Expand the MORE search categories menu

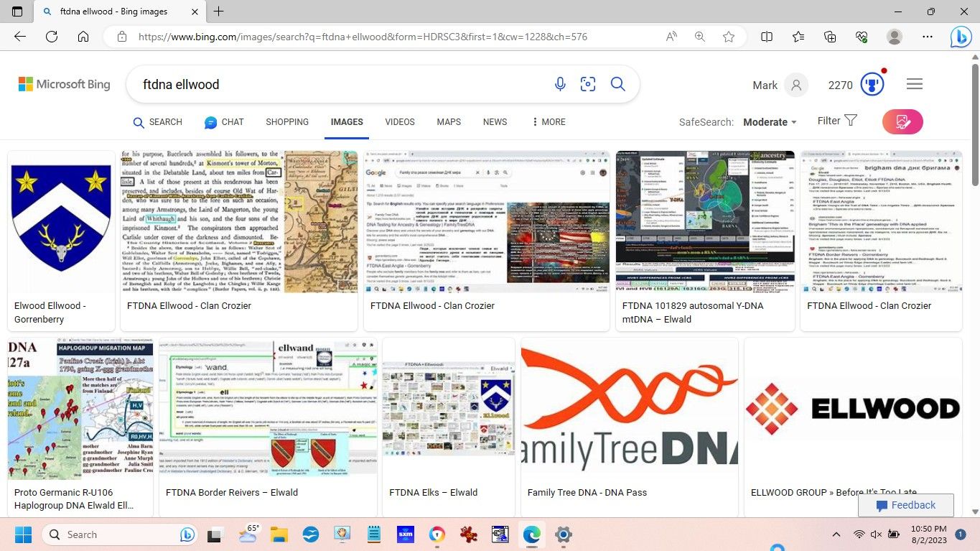[549, 122]
